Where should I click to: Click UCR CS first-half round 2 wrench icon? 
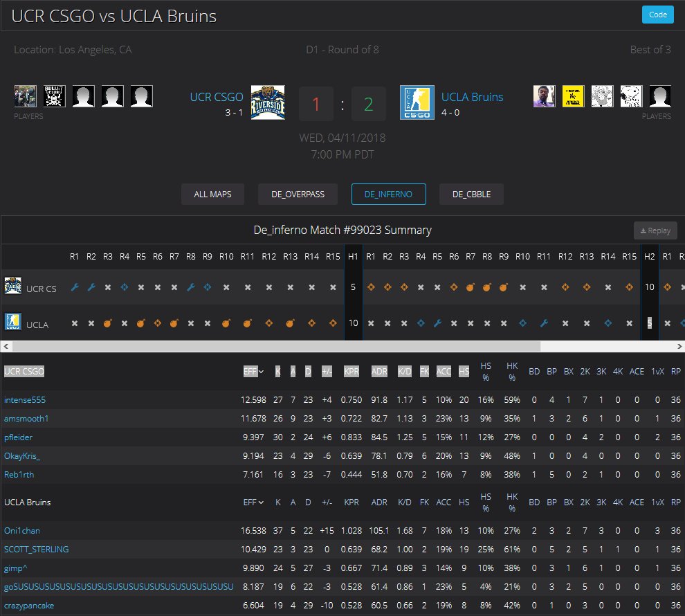[x=91, y=287]
